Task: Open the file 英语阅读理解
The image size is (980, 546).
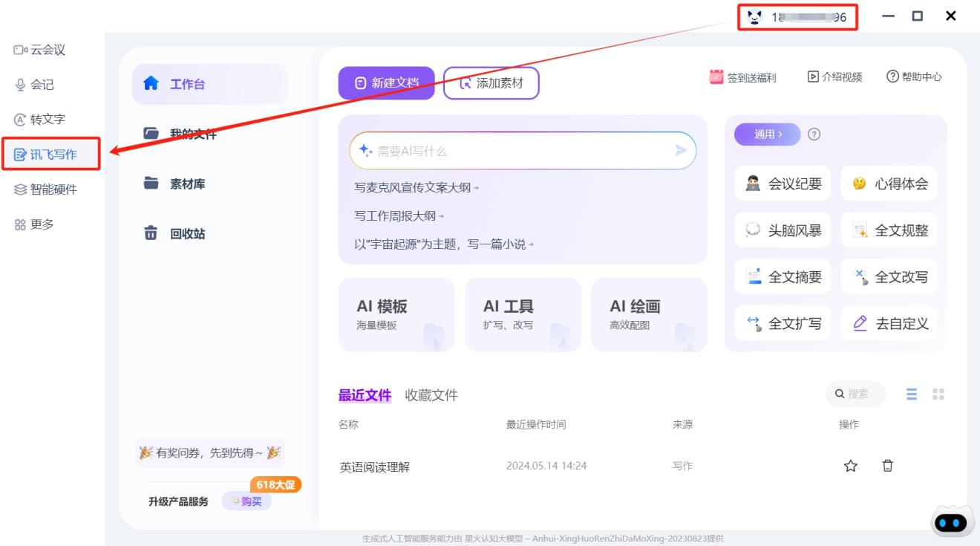Action: tap(375, 467)
